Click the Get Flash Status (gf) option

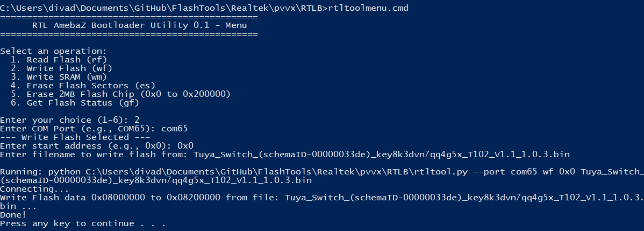75,103
